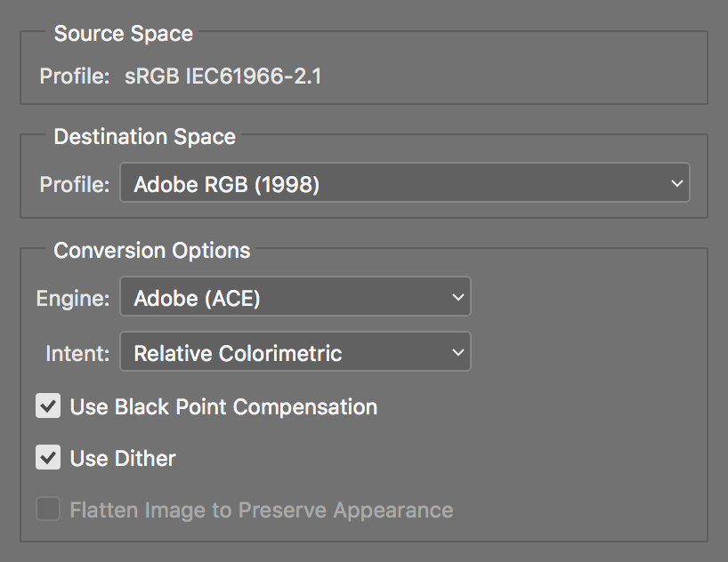Click the arrow on the Intent dropdown
This screenshot has width=728, height=562.
[x=457, y=353]
